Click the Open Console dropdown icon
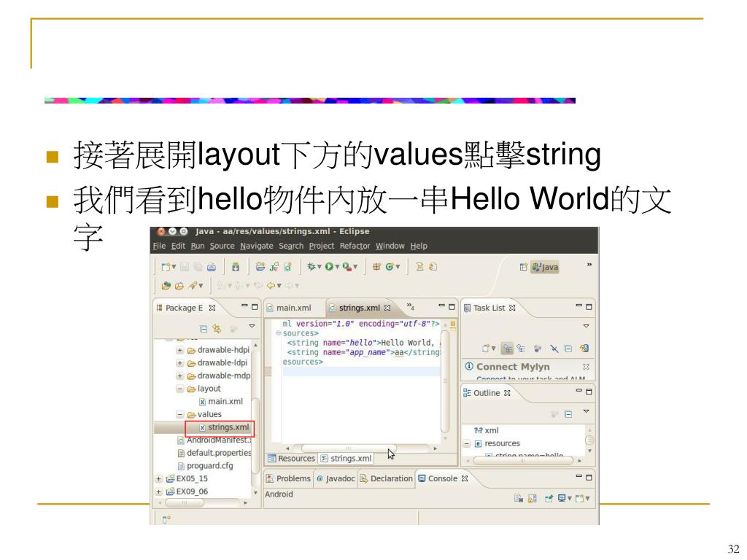Image resolution: width=747 pixels, height=560 pixels. pyautogui.click(x=581, y=498)
